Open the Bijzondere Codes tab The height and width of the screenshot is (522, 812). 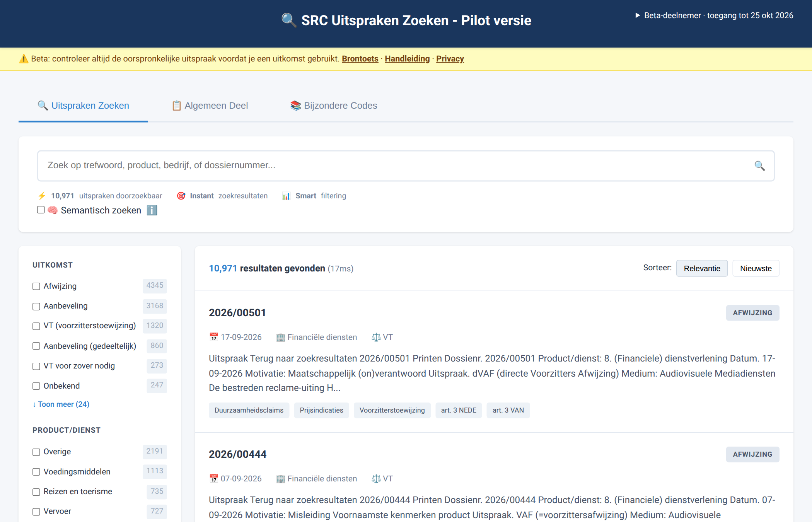(334, 106)
